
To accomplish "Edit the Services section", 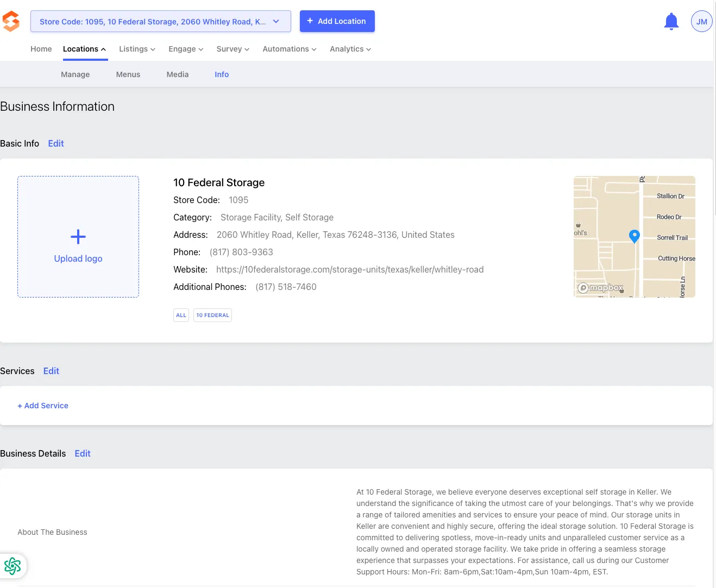I will click(51, 371).
